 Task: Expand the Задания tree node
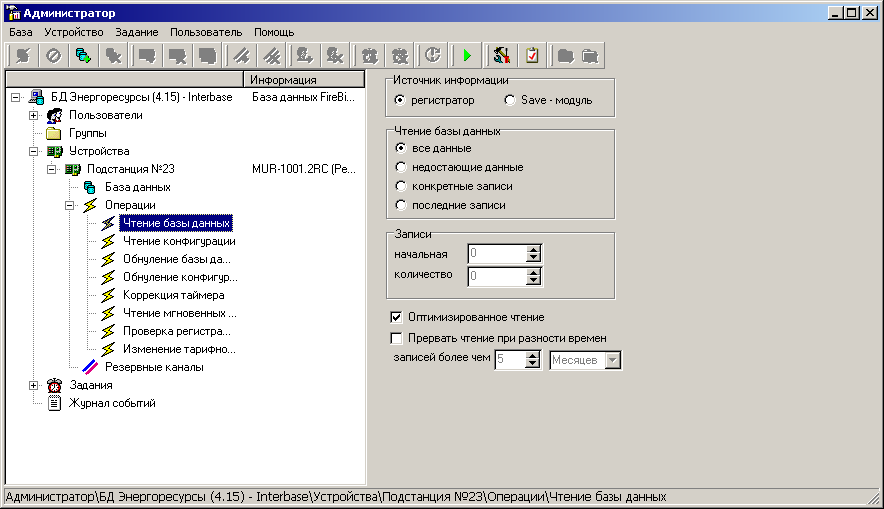pyautogui.click(x=34, y=385)
